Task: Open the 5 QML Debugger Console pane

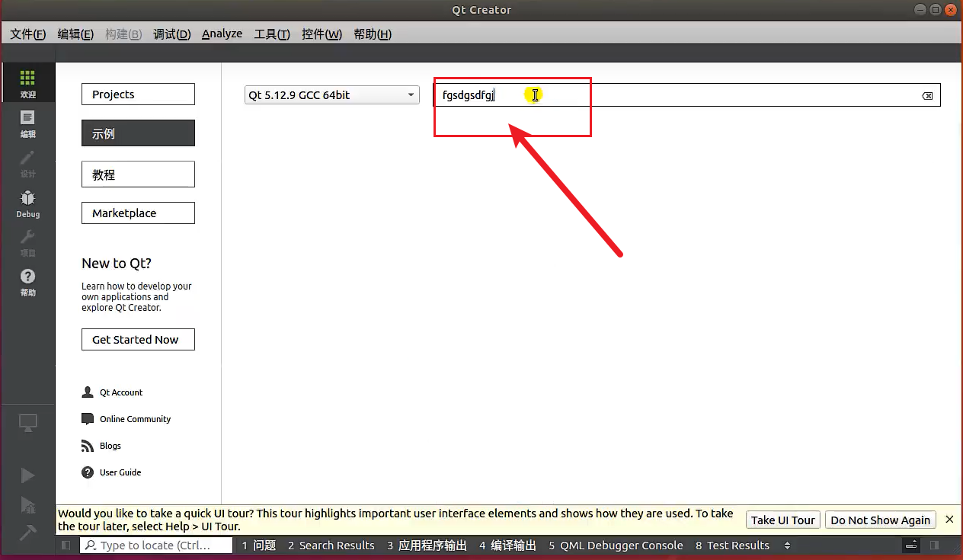Action: click(616, 546)
